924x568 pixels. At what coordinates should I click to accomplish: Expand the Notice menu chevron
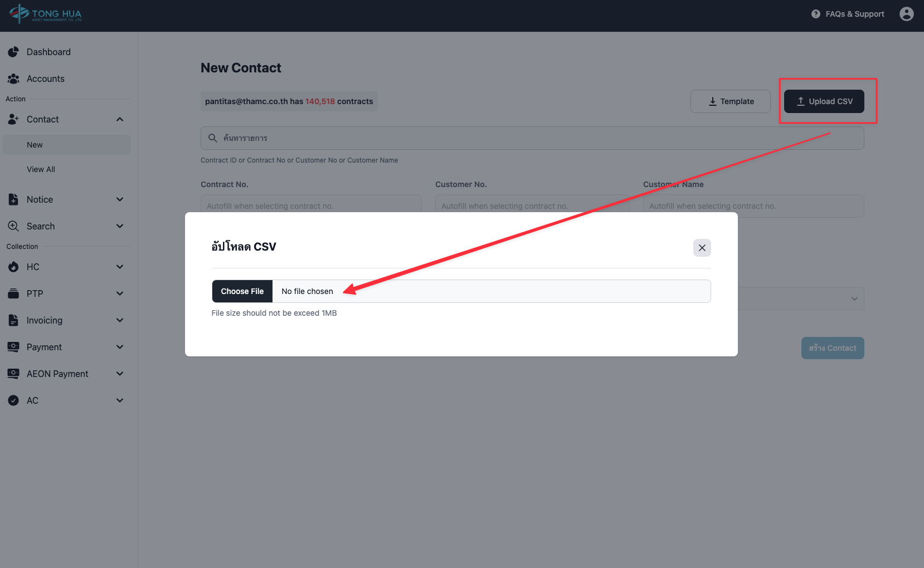(120, 199)
